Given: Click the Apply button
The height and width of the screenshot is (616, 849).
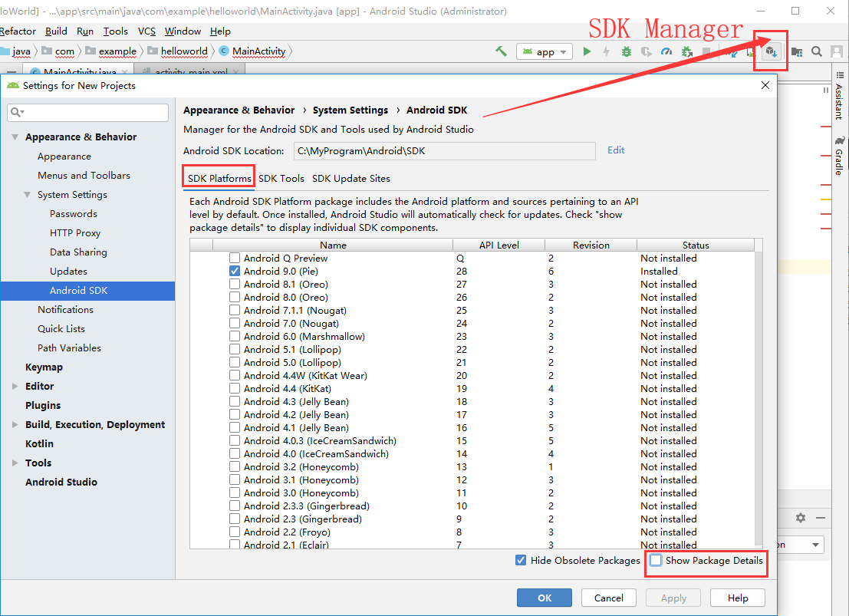Looking at the screenshot, I should coord(673,598).
